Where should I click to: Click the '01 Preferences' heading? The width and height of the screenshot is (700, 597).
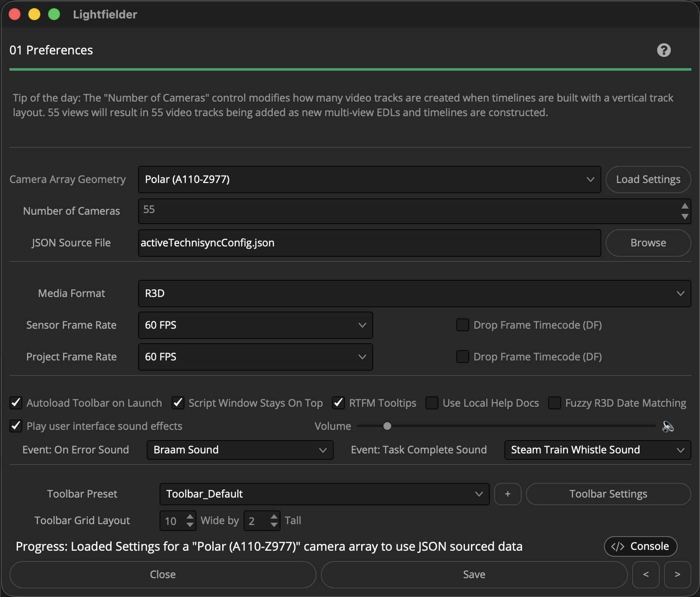tap(51, 50)
